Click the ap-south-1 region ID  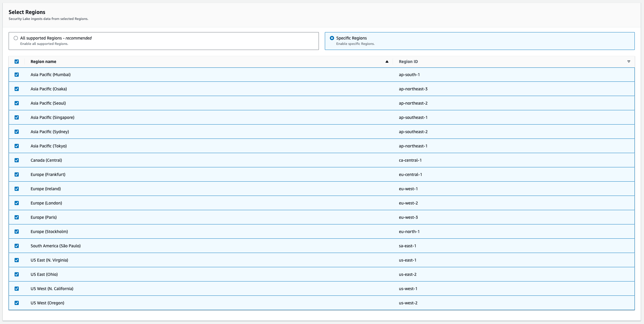point(409,75)
